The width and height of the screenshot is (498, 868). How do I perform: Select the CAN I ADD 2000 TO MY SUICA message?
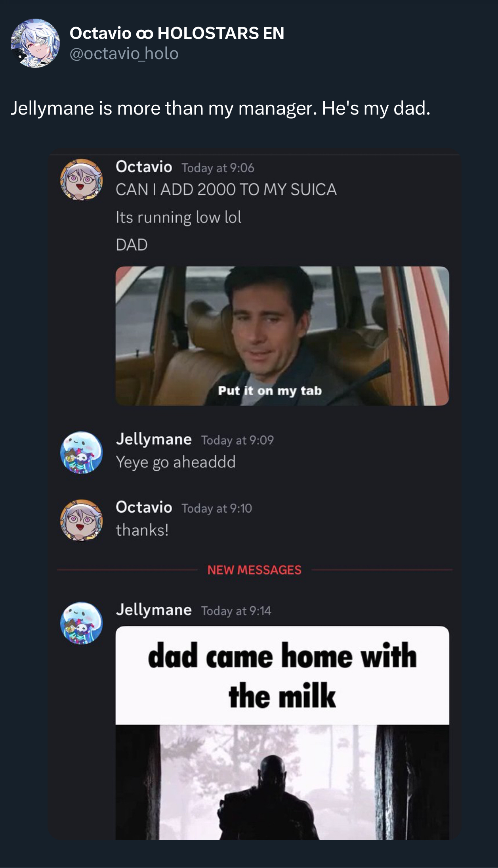226,189
